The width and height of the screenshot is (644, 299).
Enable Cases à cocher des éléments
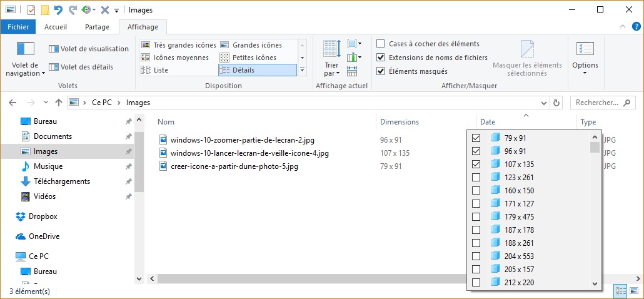pyautogui.click(x=380, y=44)
